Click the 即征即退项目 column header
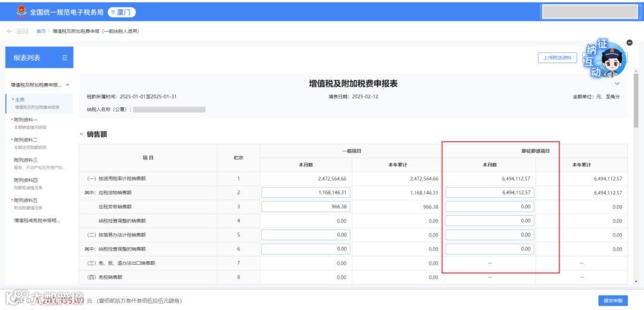Image resolution: width=644 pixels, height=310 pixels. click(535, 151)
